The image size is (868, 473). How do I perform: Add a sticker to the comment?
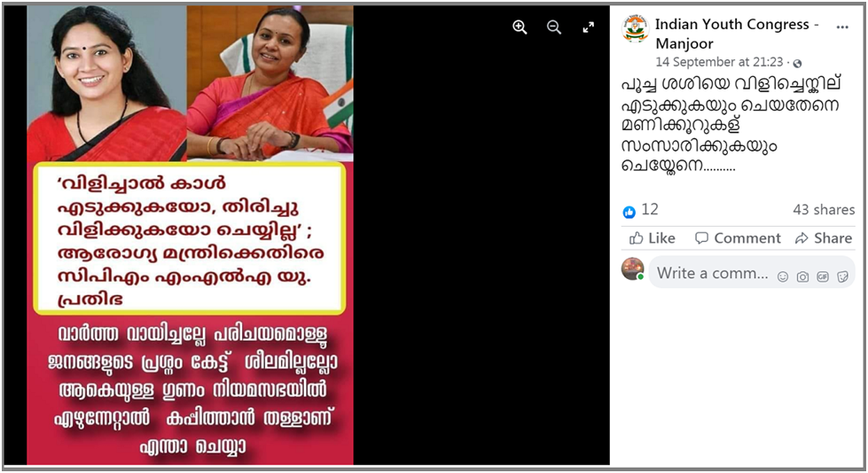842,276
